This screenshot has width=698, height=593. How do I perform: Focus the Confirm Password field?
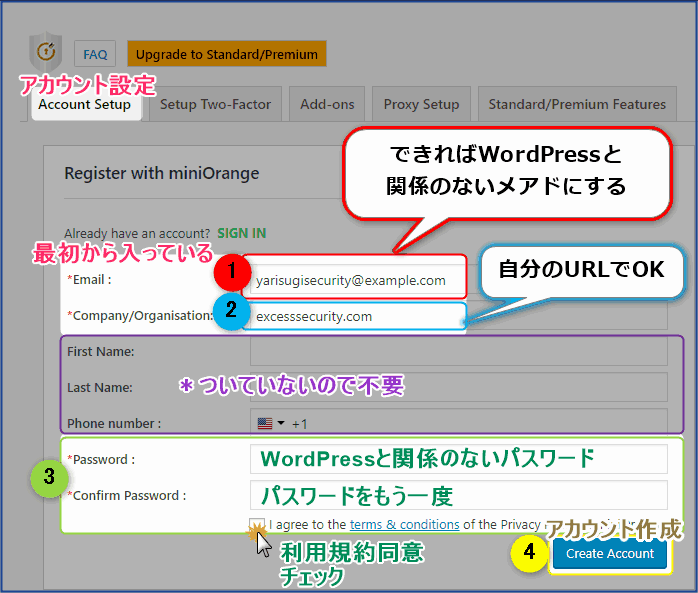pos(459,495)
